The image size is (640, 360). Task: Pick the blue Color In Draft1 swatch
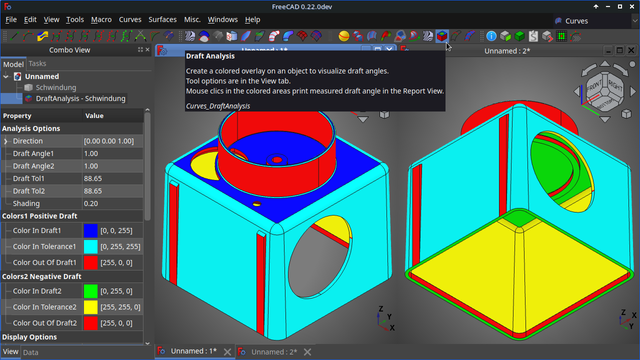point(91,231)
